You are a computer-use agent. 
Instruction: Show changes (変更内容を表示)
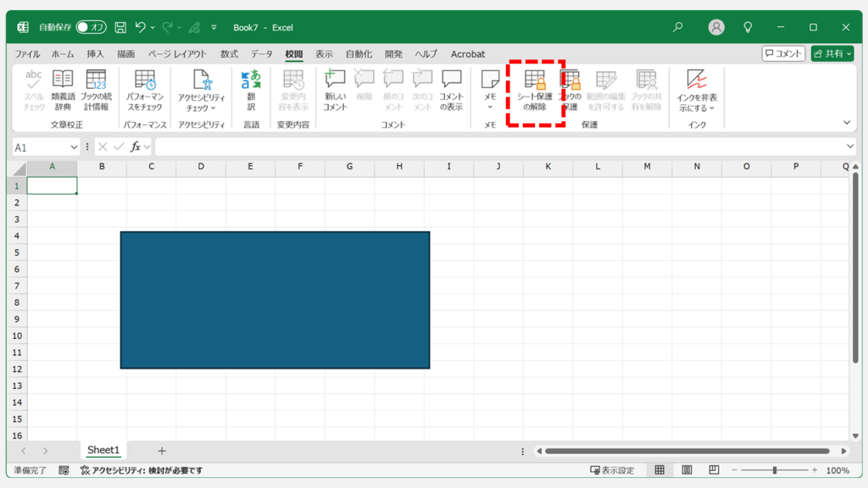pyautogui.click(x=292, y=90)
